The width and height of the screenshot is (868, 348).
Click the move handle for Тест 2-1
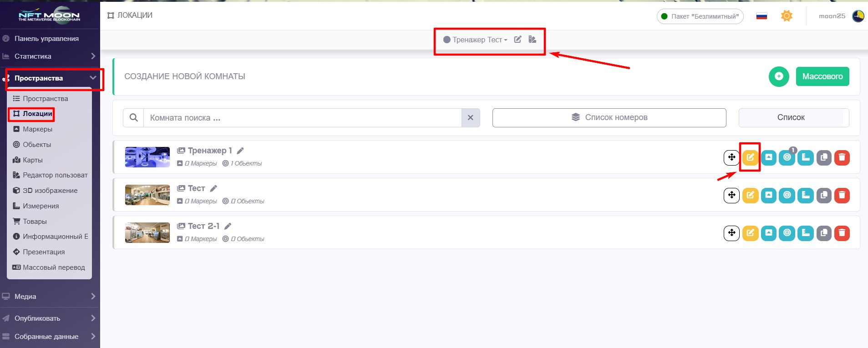click(731, 233)
